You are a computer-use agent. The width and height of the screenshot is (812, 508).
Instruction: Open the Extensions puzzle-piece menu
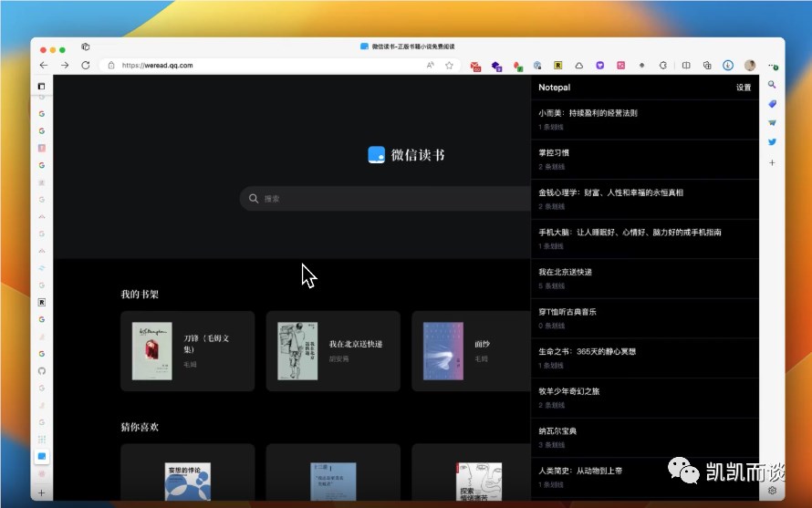(x=663, y=66)
